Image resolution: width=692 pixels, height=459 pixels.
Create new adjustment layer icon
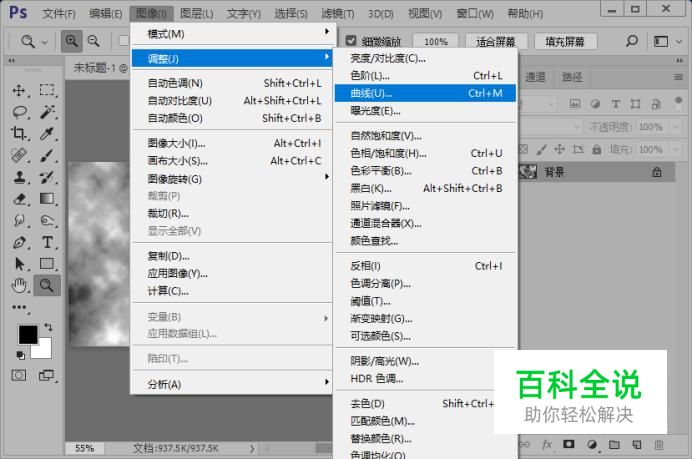[x=592, y=444]
